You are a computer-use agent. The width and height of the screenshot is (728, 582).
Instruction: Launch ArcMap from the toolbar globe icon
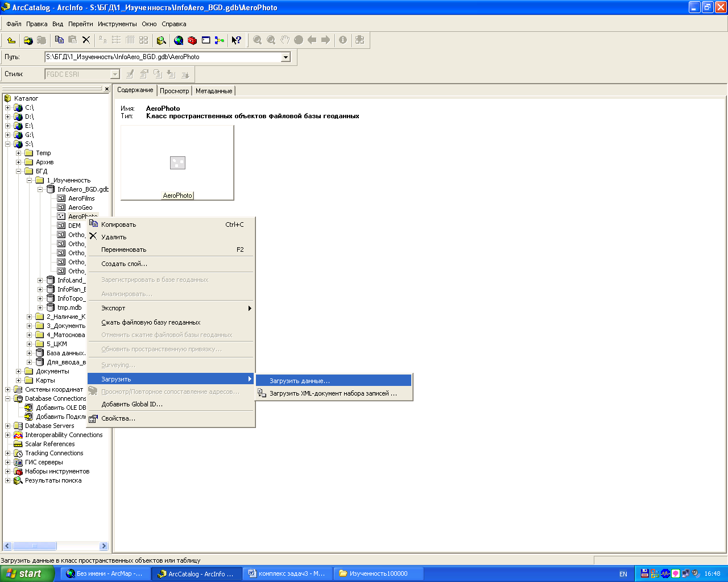click(x=179, y=40)
